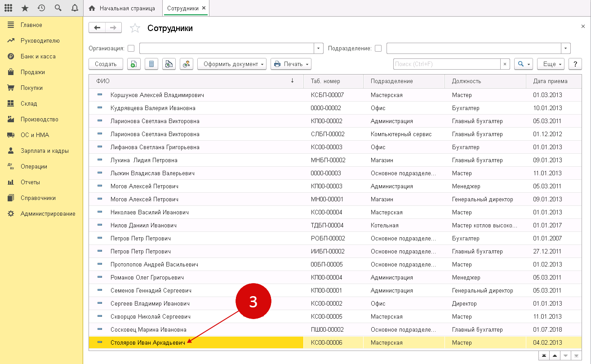Viewport: 591px width, 364px height.
Task: Click the cart icon for Покупки
Action: click(x=11, y=88)
